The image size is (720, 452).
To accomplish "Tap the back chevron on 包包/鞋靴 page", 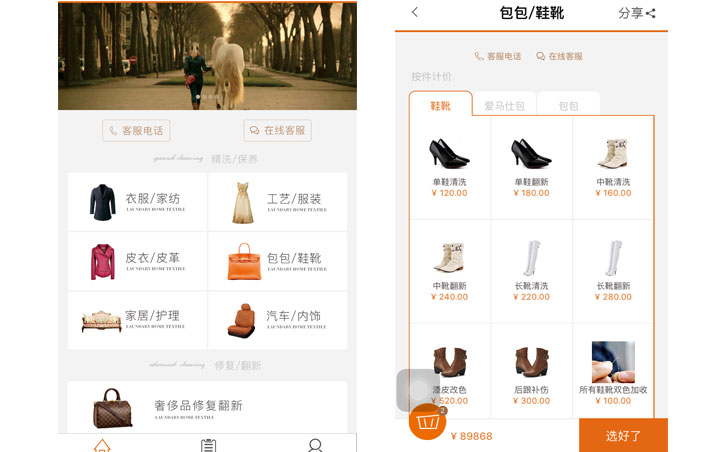I will point(415,13).
